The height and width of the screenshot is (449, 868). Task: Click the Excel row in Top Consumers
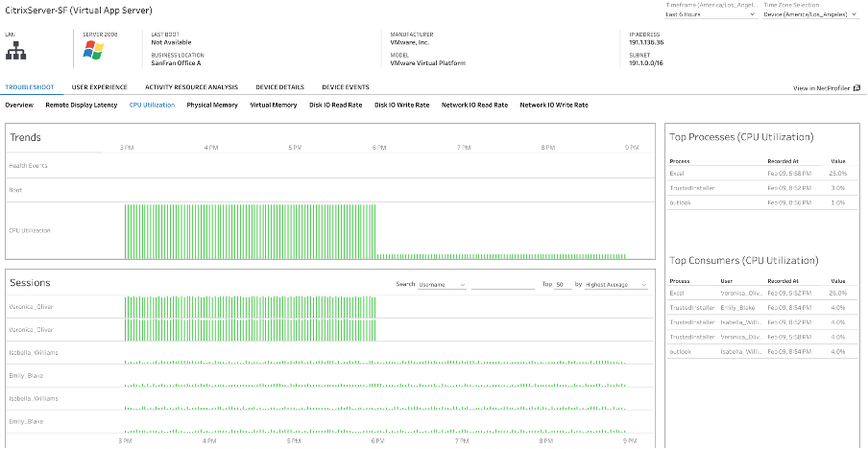click(x=762, y=293)
